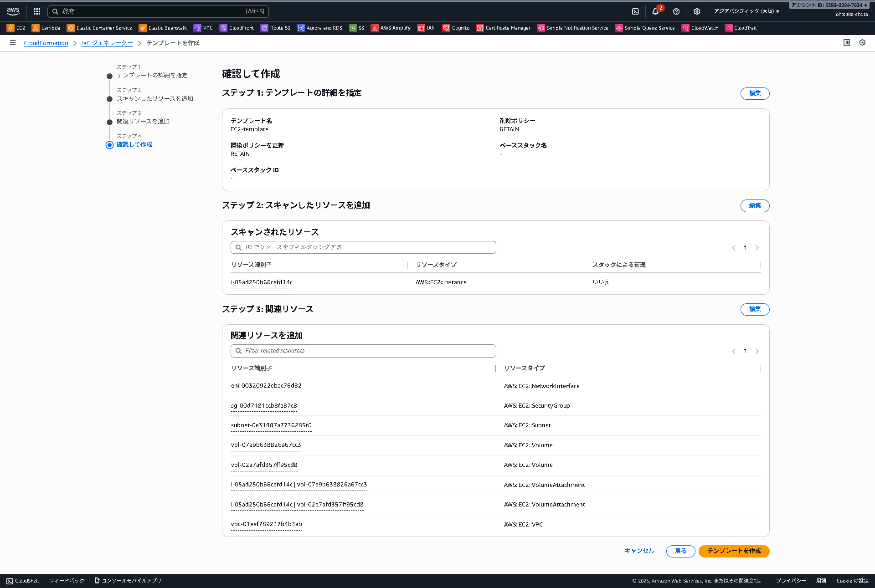Go back to IaC ジェネレーター via breadcrumb
Viewport: 875px width, 588px height.
[107, 43]
